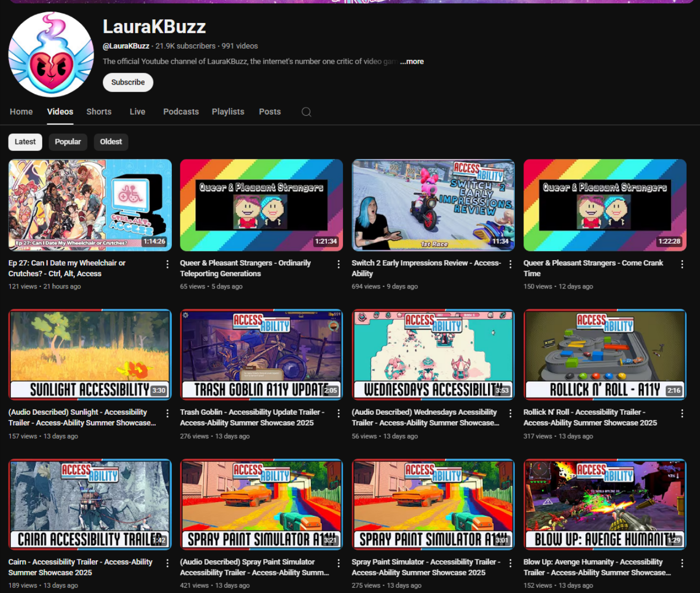
Task: Open more options for Come Crank Time video
Action: (682, 264)
